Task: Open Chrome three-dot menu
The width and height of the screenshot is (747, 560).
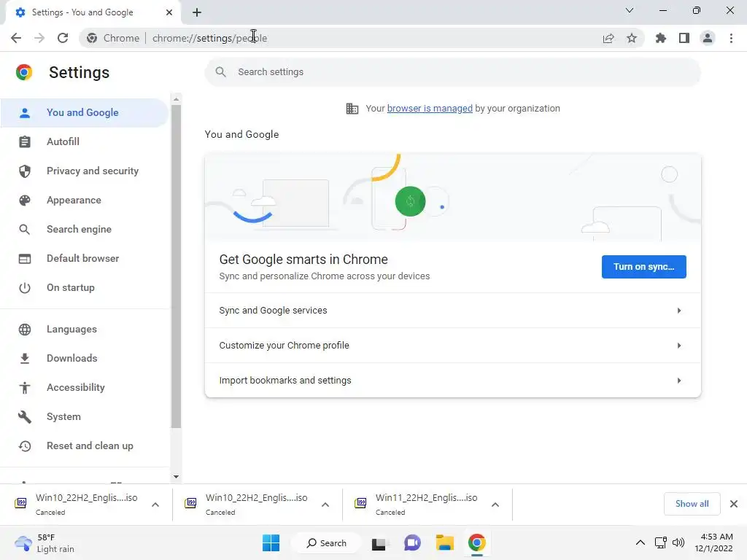Action: (731, 38)
